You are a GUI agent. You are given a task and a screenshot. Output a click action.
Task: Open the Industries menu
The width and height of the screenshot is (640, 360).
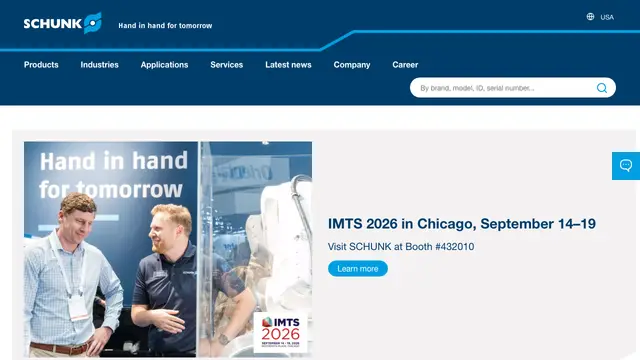coord(100,65)
